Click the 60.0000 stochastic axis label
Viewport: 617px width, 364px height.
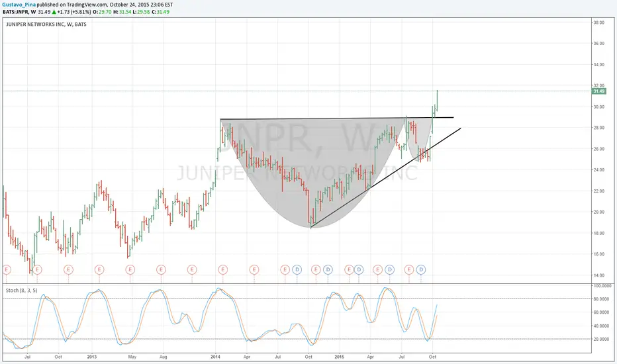pos(601,312)
